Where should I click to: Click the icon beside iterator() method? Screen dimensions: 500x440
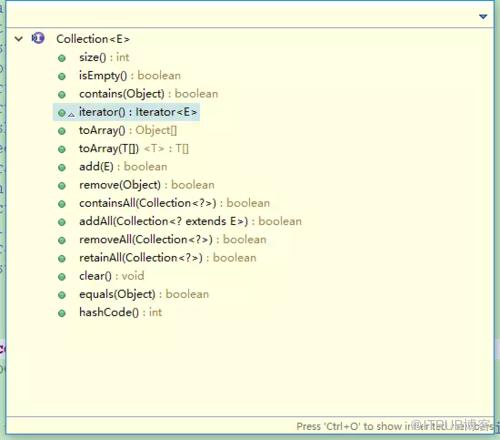62,113
